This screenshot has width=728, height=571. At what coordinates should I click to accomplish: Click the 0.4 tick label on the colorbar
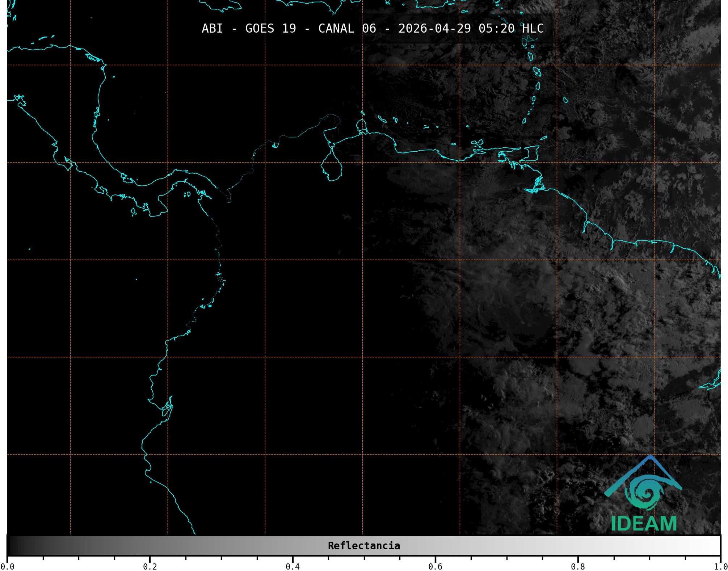click(x=293, y=566)
